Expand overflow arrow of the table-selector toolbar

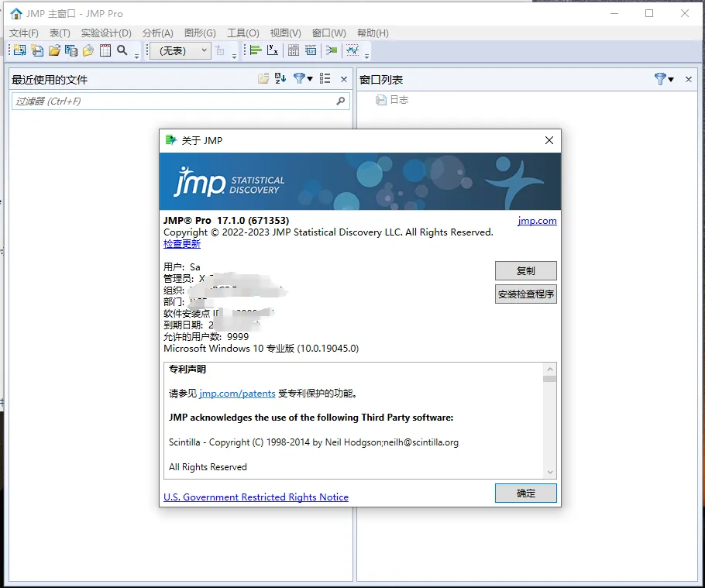click(x=234, y=57)
